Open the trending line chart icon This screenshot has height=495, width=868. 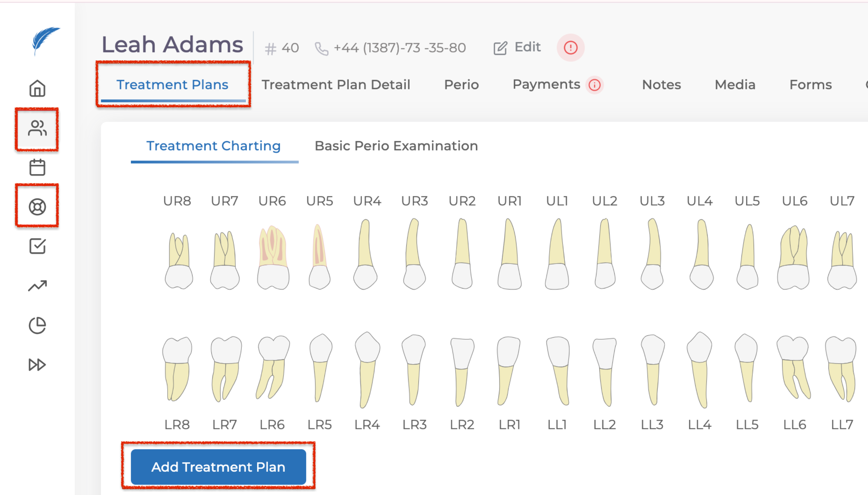click(x=37, y=286)
